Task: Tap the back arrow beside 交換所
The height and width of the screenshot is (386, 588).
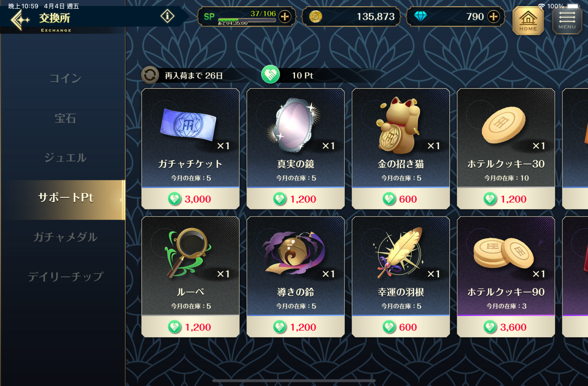Action: click(x=20, y=20)
